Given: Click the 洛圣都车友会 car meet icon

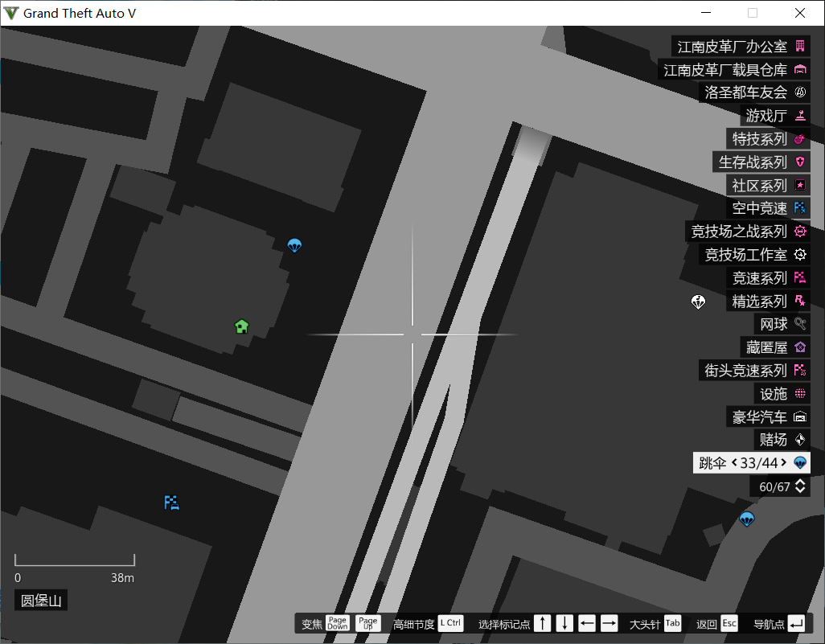Looking at the screenshot, I should click(x=800, y=92).
